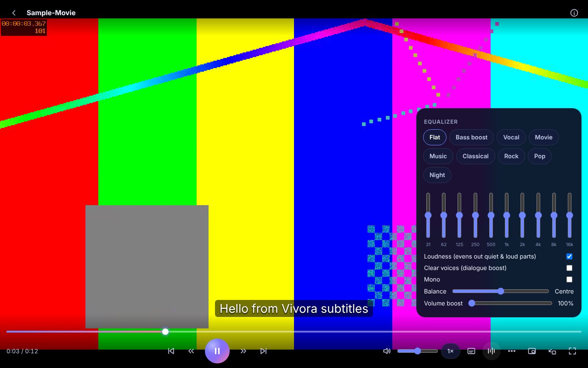Click the 31 Hz equalizer band slider
This screenshot has height=368, width=588.
(428, 215)
